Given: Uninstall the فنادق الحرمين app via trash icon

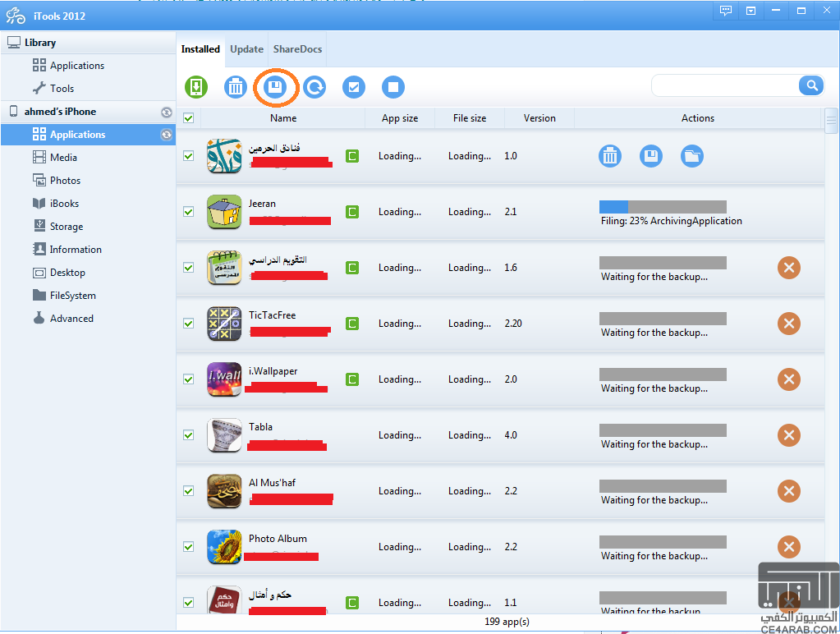Looking at the screenshot, I should 609,156.
